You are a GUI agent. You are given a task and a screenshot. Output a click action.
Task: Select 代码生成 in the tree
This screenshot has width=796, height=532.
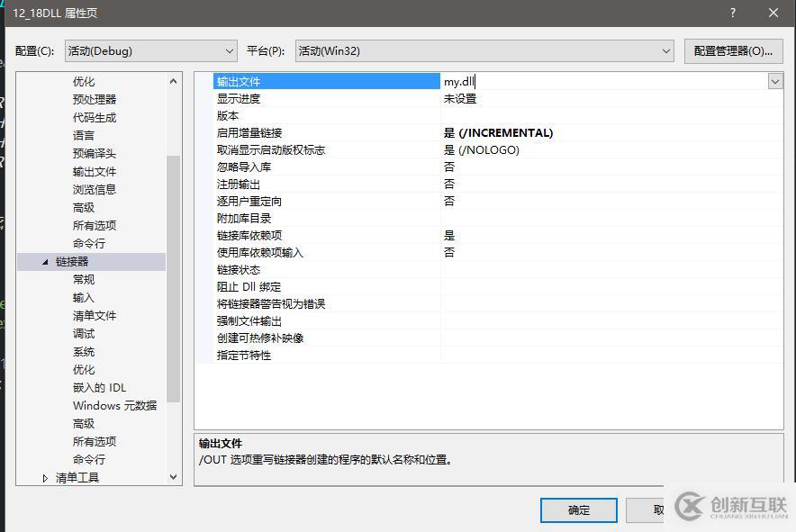(95, 118)
